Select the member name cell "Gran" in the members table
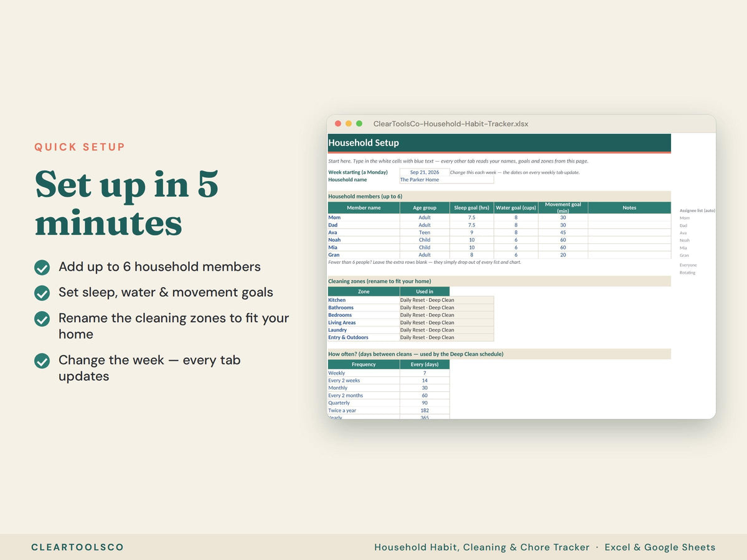747x560 pixels. 364,255
